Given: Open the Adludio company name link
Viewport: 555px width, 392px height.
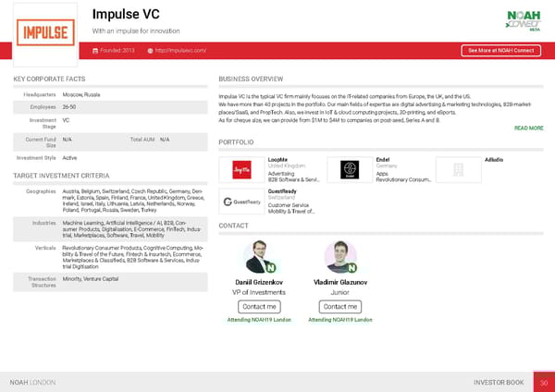Looking at the screenshot, I should pyautogui.click(x=494, y=160).
